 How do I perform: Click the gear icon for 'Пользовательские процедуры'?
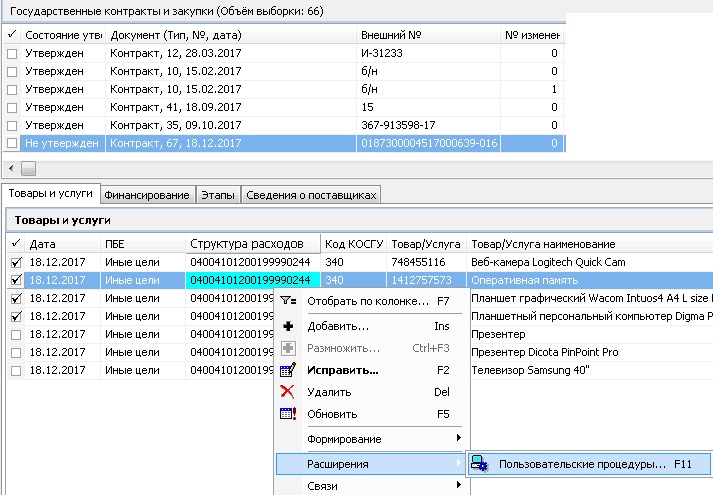tap(481, 465)
